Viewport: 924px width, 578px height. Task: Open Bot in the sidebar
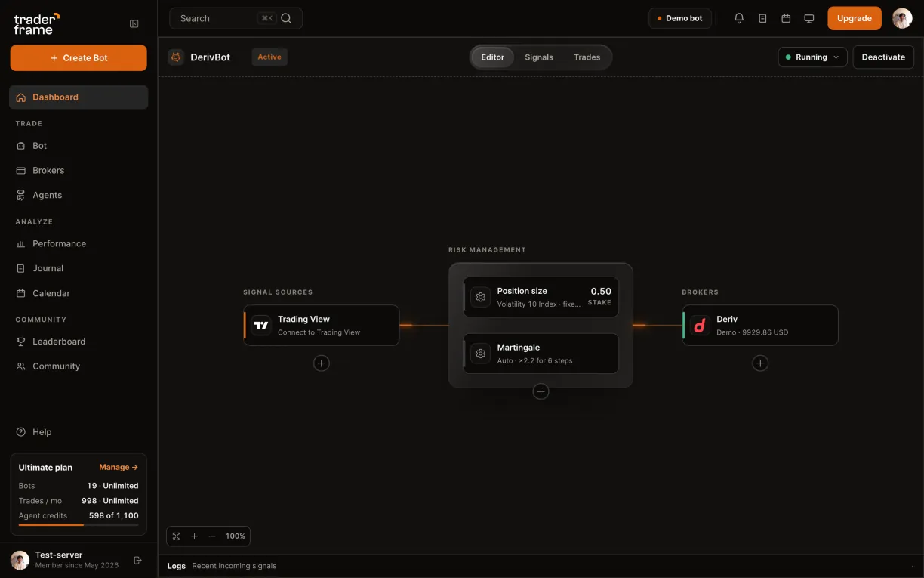tap(79, 145)
